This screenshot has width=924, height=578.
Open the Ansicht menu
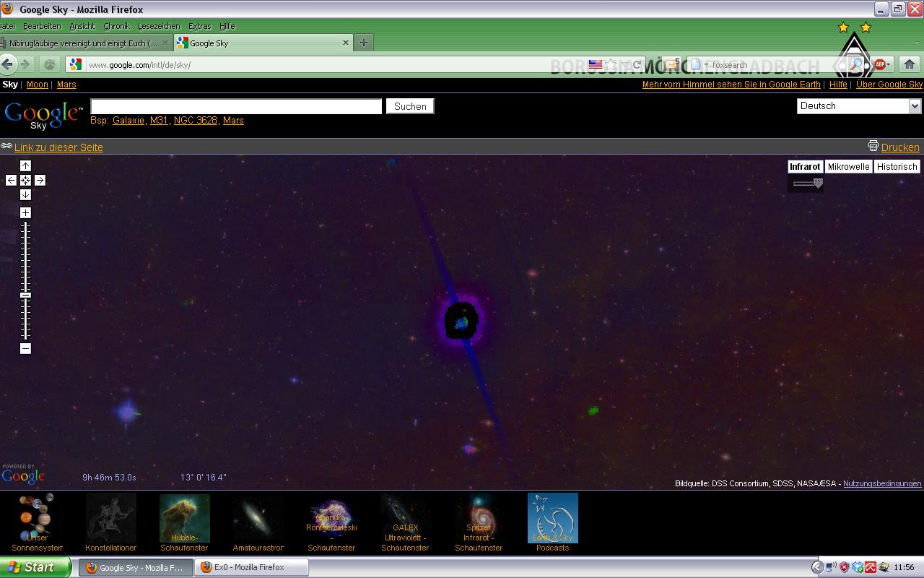82,26
